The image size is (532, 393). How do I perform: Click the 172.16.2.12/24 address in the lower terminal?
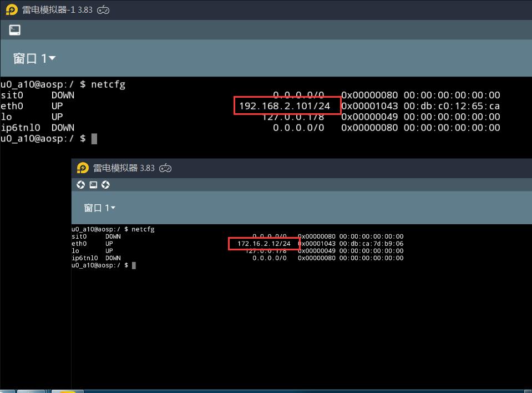pos(264,244)
